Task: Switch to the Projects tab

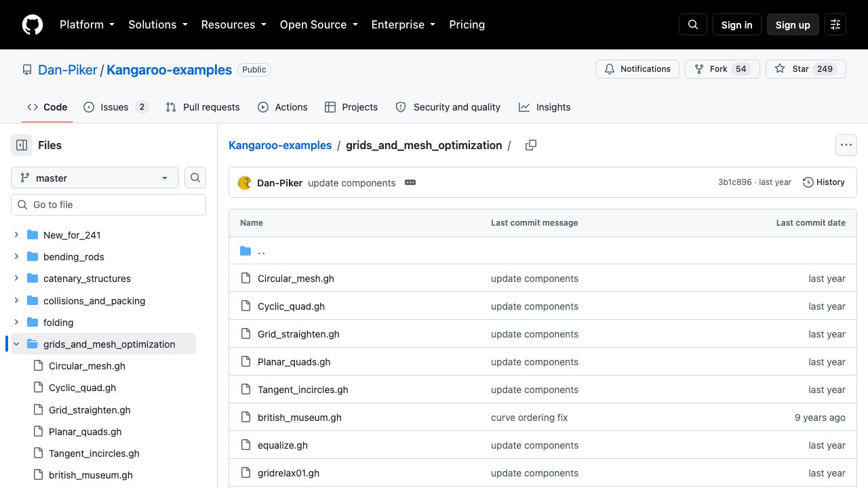Action: [351, 107]
